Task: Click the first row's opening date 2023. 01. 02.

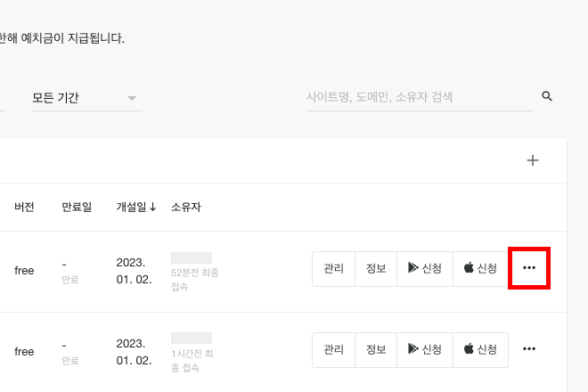Action: pyautogui.click(x=134, y=271)
